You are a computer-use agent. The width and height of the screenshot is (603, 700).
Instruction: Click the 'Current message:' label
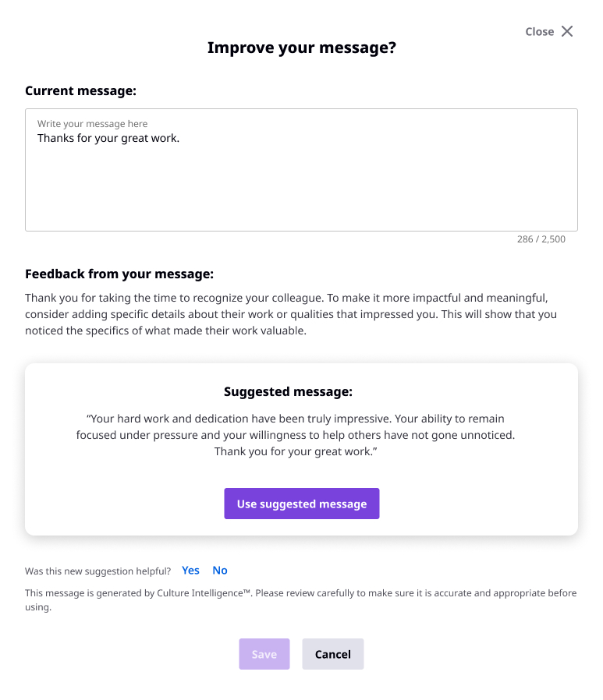[x=80, y=90]
